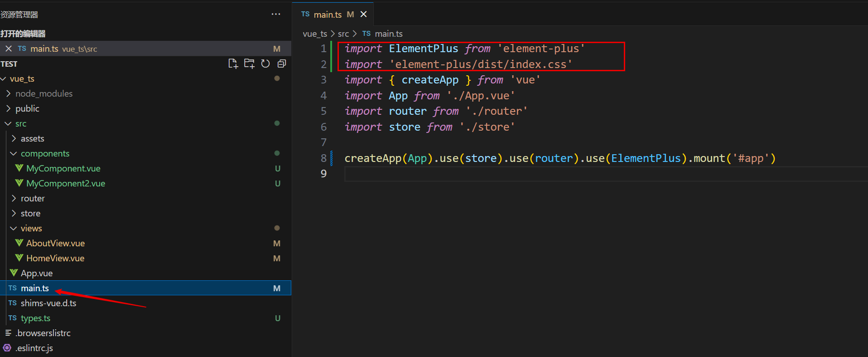Select main.ts in the file tree
Screen dimensions: 868x357
(x=145, y=288)
